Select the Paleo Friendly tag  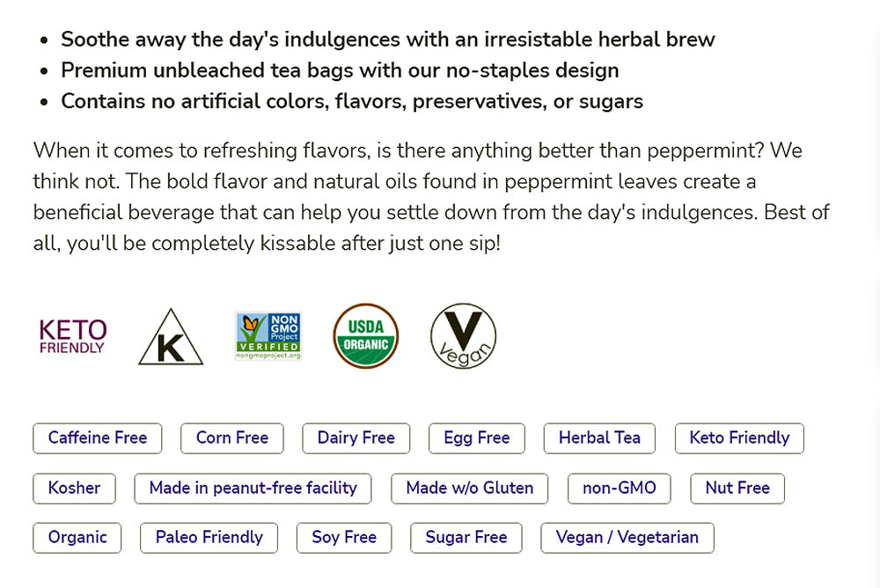click(x=209, y=538)
